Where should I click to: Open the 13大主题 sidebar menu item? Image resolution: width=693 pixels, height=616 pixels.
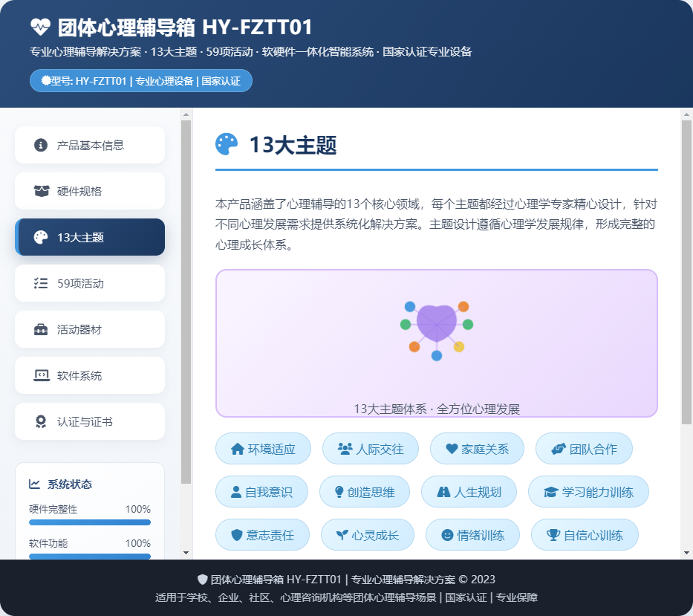pos(90,237)
